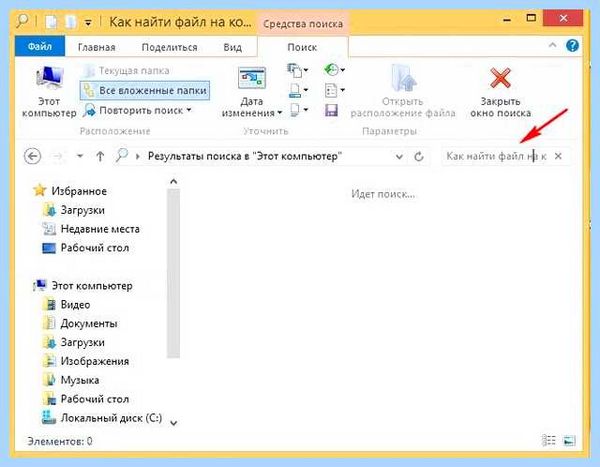Refresh the search results
The width and height of the screenshot is (600, 467).
click(419, 156)
